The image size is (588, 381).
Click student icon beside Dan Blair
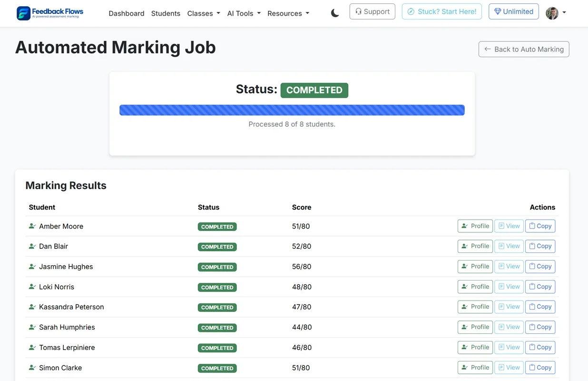pos(32,246)
